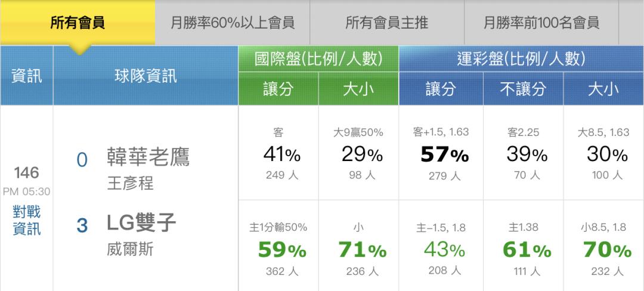Image resolution: width=644 pixels, height=291 pixels.
Task: Select the 大9贏50% 29% cell
Action: (x=358, y=154)
